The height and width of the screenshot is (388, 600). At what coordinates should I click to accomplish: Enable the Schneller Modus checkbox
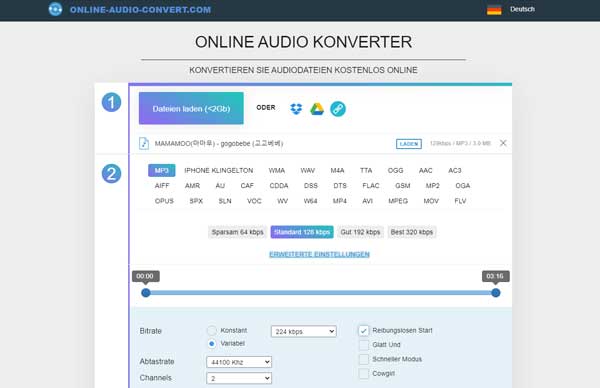coord(364,359)
